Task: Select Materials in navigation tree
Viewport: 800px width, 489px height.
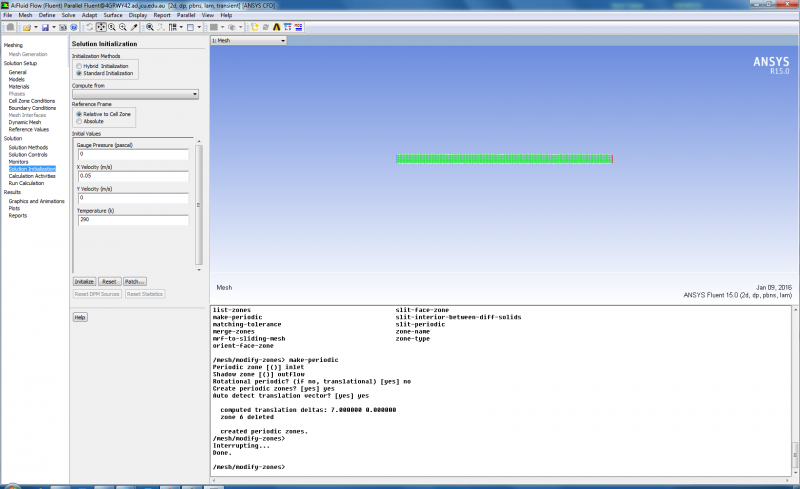Action: 19,87
